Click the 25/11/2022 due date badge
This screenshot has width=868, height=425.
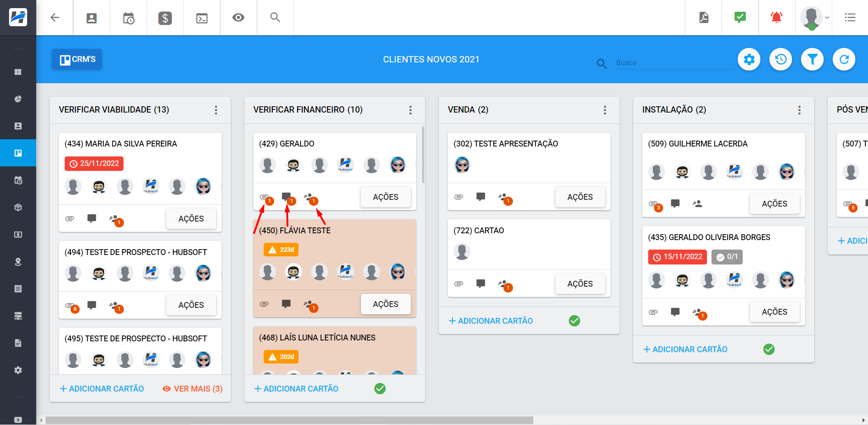94,164
